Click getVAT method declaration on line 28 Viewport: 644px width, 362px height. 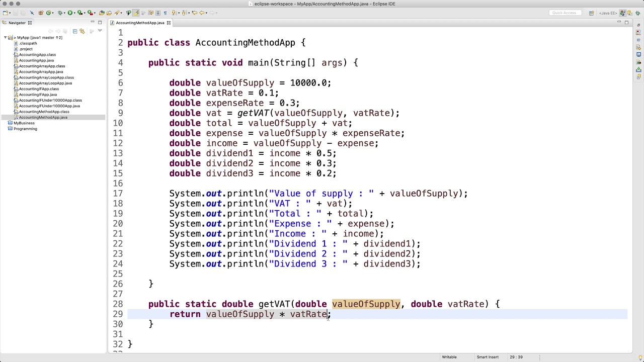pos(274,304)
